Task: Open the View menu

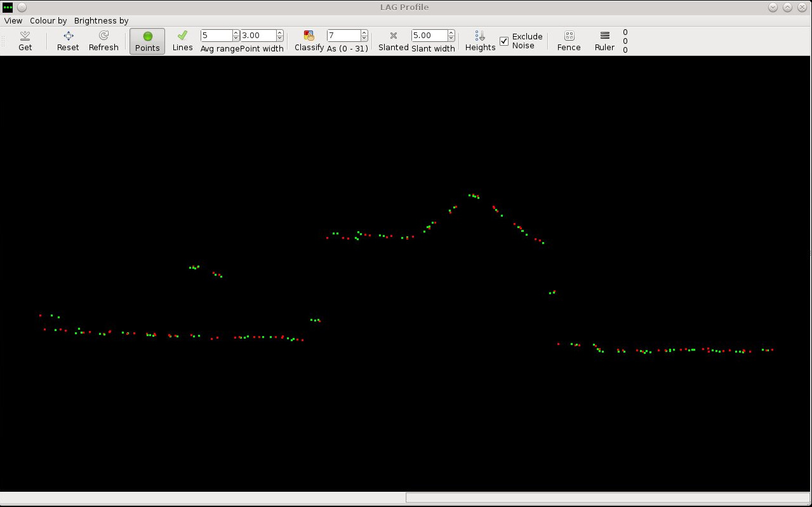Action: pyautogui.click(x=13, y=20)
